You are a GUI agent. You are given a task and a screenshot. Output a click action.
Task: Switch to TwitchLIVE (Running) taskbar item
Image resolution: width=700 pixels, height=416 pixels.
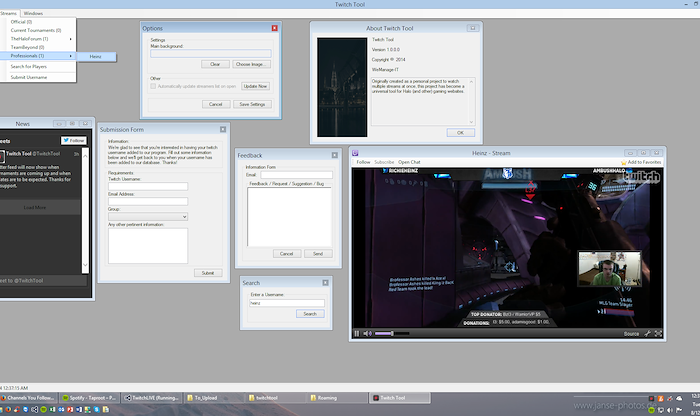151,398
